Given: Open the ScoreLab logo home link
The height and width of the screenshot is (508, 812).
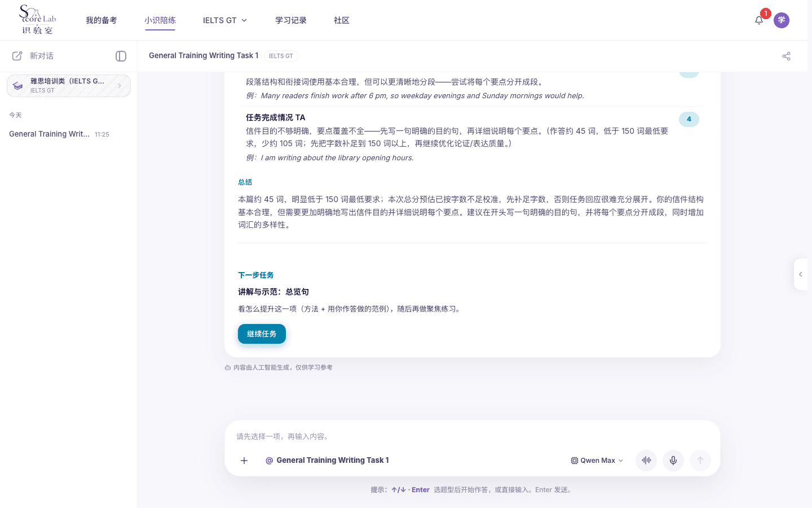Looking at the screenshot, I should coord(37,20).
